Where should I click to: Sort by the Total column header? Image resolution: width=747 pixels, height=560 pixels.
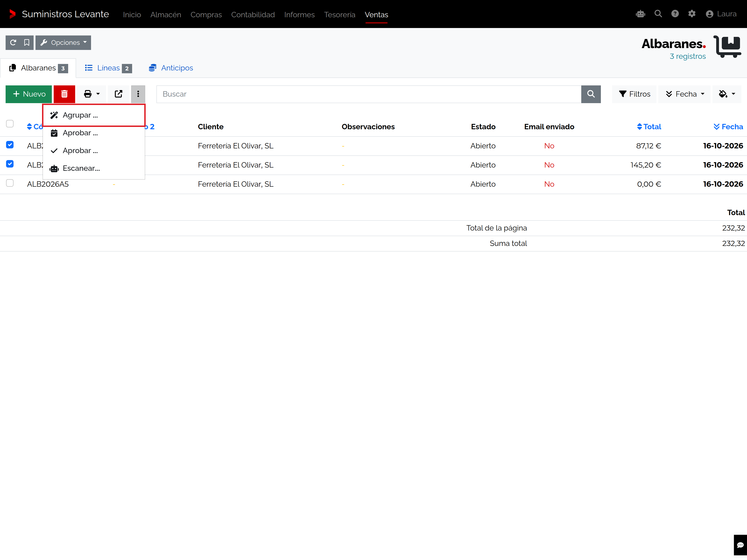(649, 126)
